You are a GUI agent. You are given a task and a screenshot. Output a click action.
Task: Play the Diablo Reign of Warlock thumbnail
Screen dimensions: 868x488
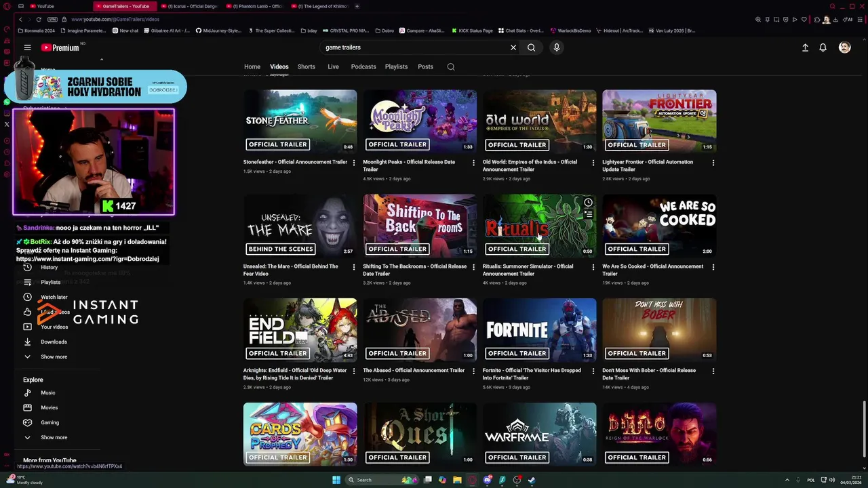pos(659,434)
